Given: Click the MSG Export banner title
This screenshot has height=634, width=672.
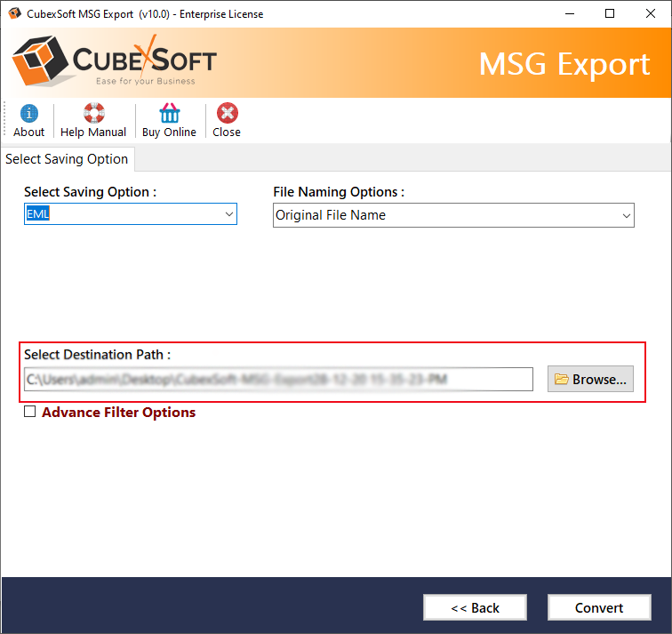Looking at the screenshot, I should (564, 64).
